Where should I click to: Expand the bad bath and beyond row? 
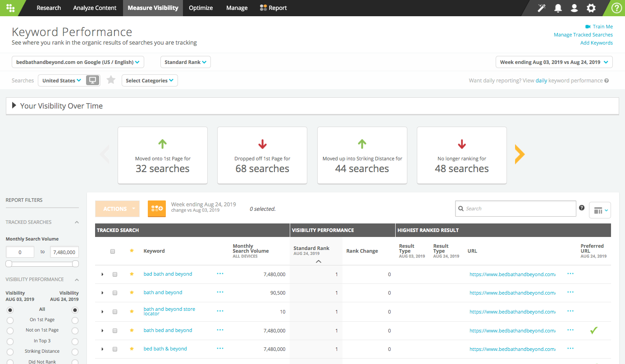click(102, 274)
